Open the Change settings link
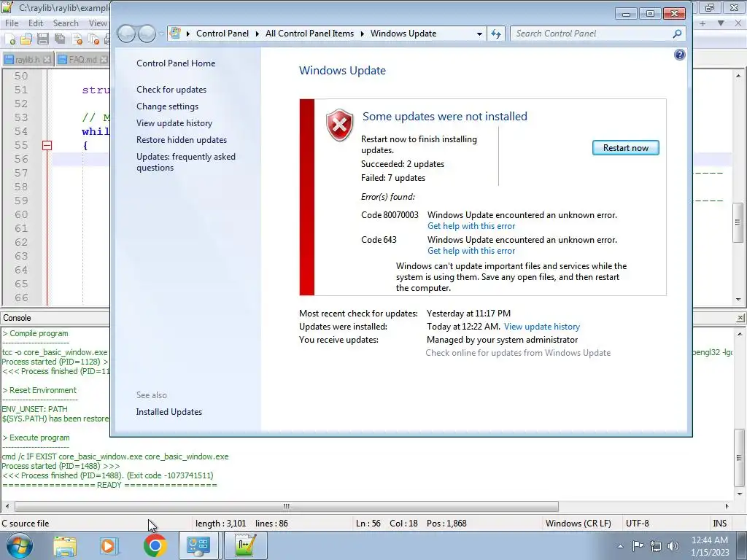The image size is (747, 560). pos(167,106)
